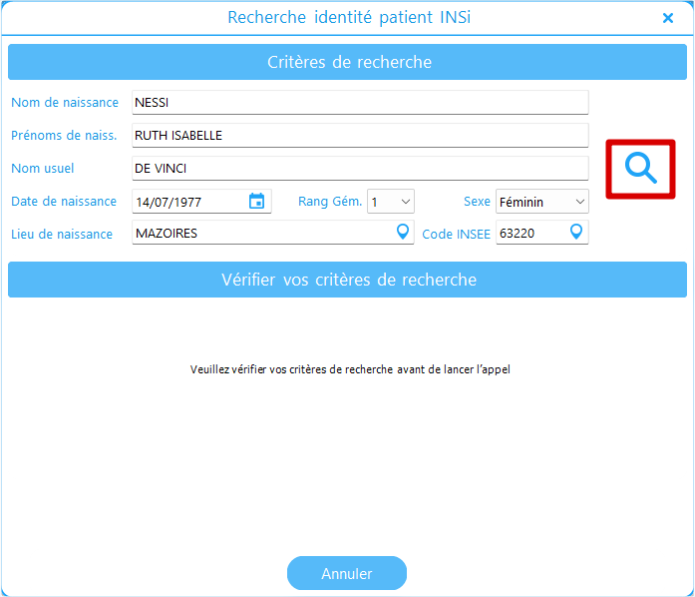Select the Critères de recherche header
695x597 pixels.
point(348,62)
